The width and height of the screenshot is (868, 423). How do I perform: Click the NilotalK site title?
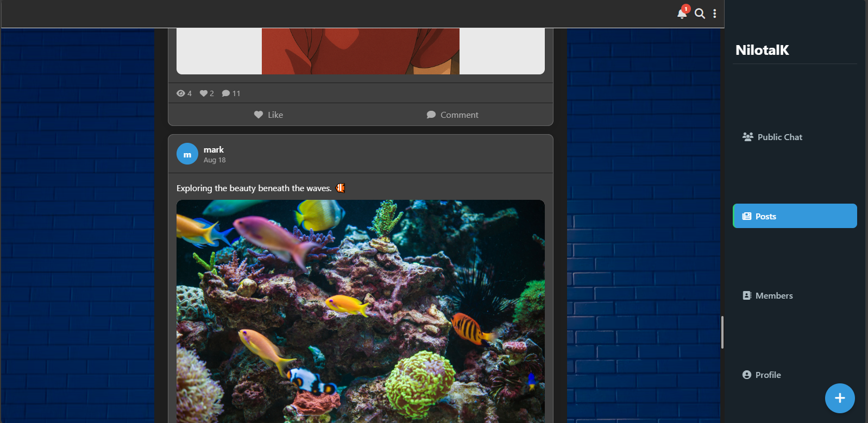coord(762,50)
